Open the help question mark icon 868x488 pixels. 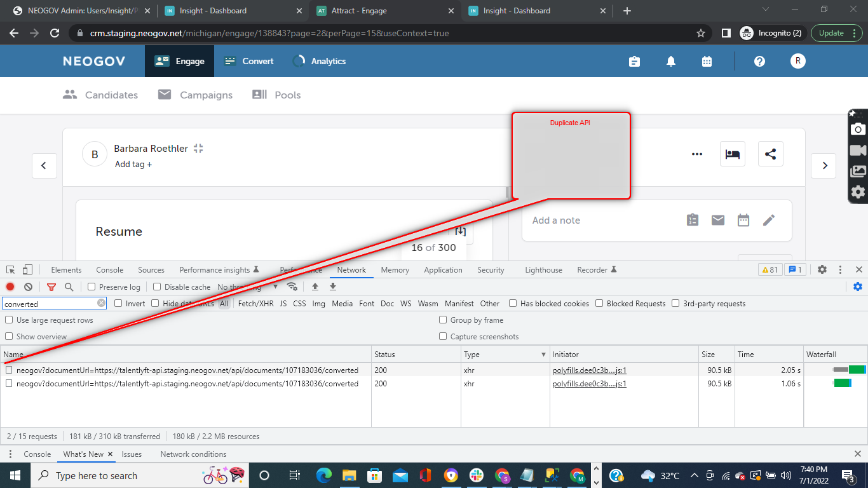click(759, 61)
